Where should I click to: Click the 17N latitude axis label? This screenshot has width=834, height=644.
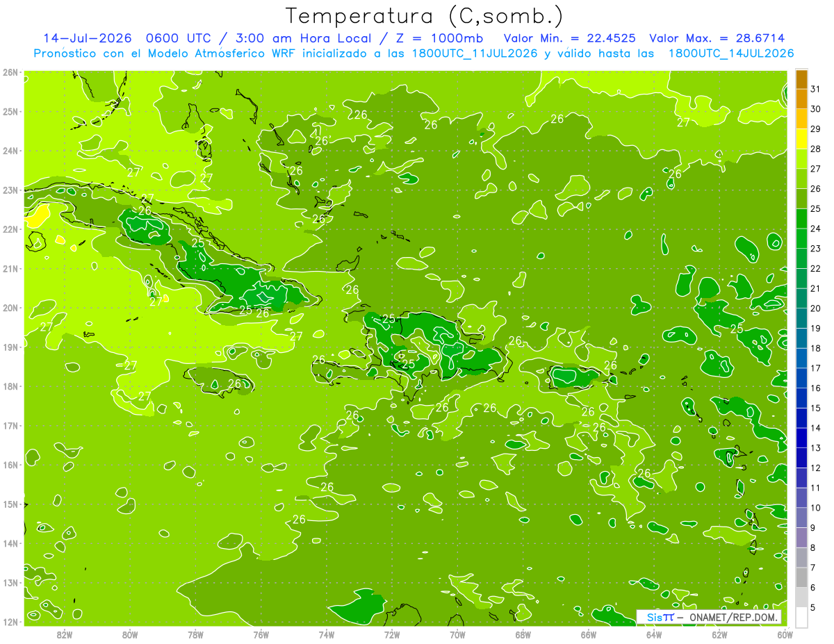(x=10, y=426)
